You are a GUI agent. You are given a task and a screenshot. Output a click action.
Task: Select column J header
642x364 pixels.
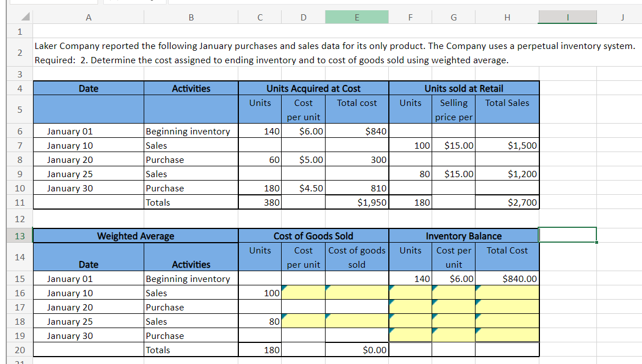[621, 17]
